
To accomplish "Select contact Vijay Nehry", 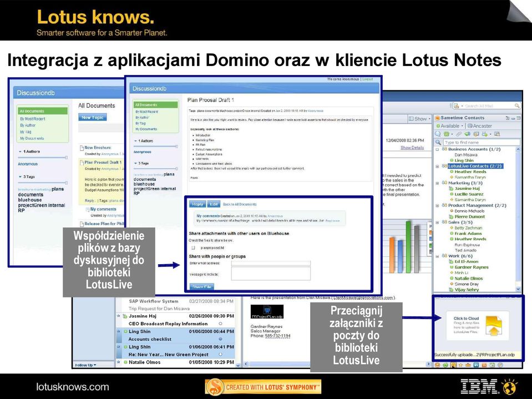I will pyautogui.click(x=467, y=290).
